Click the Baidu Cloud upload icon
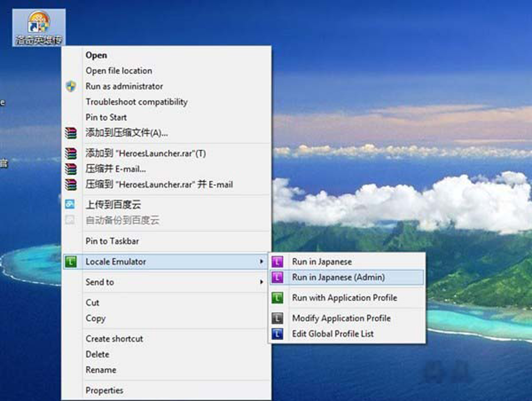This screenshot has width=532, height=401. [x=70, y=204]
